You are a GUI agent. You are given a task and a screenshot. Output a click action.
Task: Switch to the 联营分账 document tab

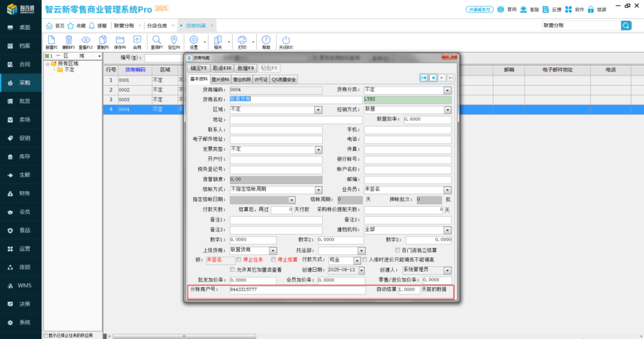pos(124,26)
